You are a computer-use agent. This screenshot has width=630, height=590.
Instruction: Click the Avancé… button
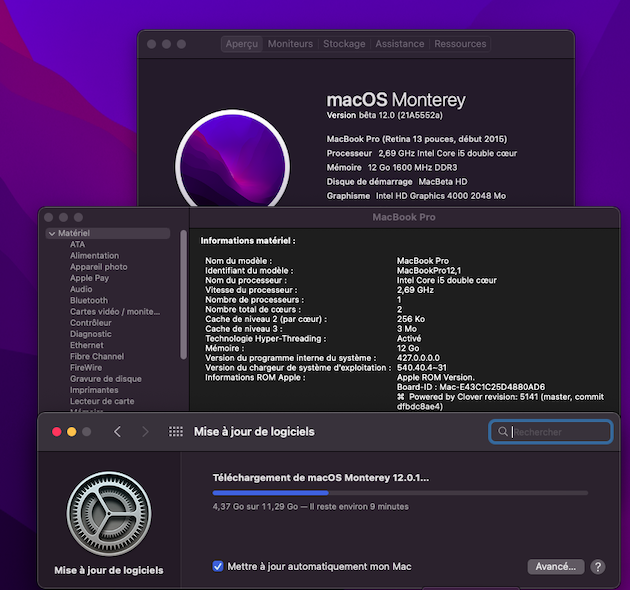click(556, 567)
